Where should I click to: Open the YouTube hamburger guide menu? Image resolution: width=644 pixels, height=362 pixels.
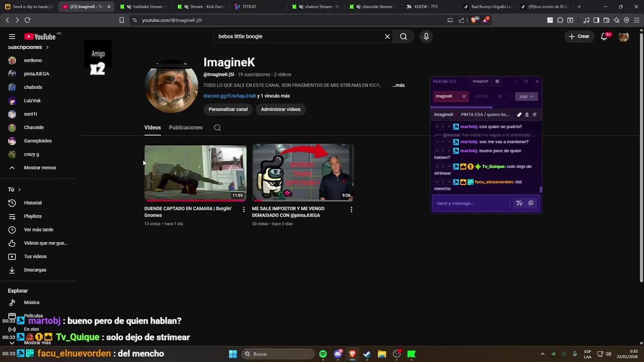coord(12,36)
